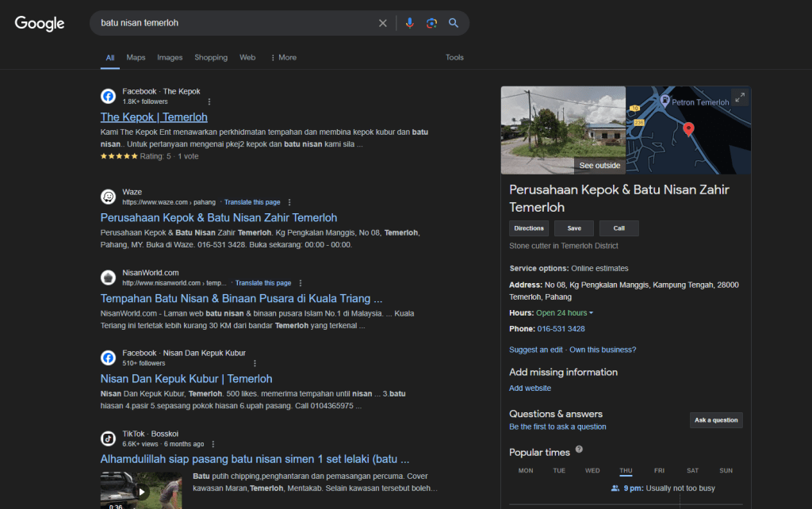The width and height of the screenshot is (812, 509).
Task: Clear the search box text
Action: (x=383, y=23)
